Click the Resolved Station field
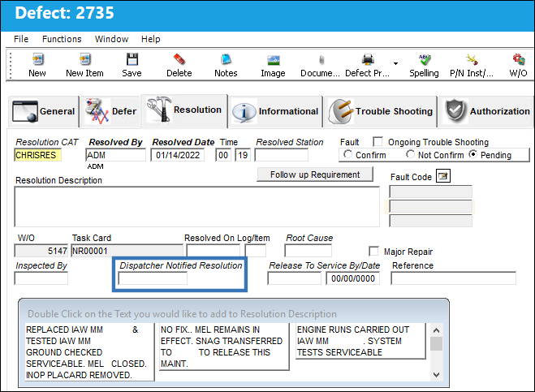The width and height of the screenshot is (535, 392). coord(282,155)
